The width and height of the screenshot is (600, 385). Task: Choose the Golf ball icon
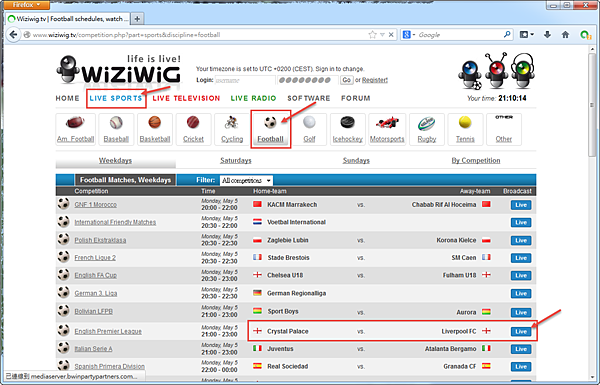[309, 122]
